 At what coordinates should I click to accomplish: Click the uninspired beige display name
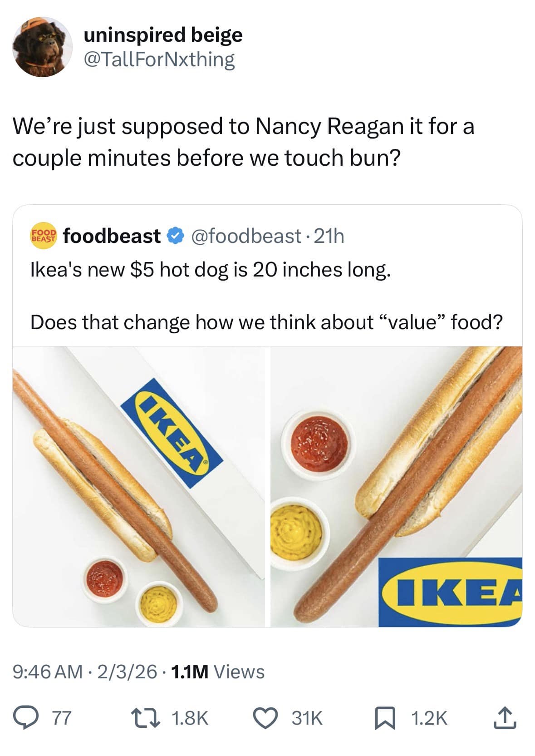(163, 35)
